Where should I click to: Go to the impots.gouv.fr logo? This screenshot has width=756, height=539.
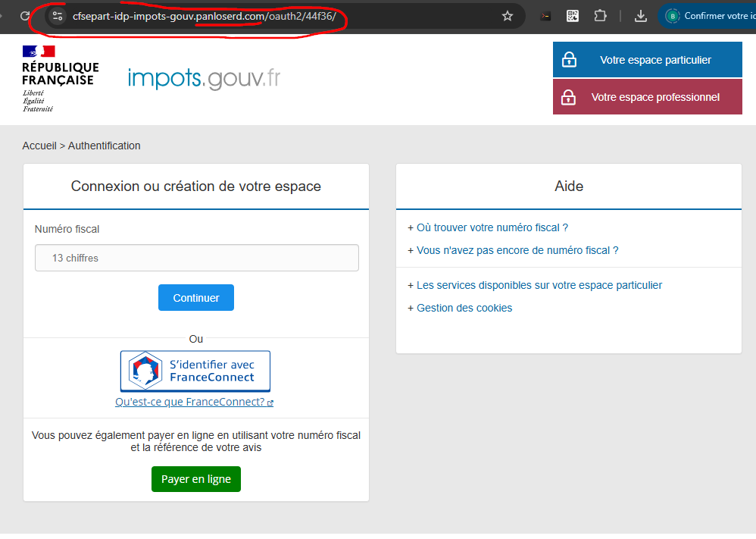coord(204,78)
